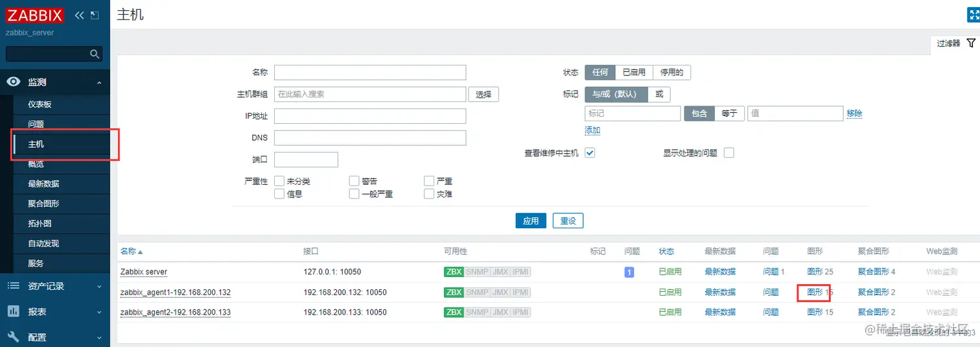
Task: Click the ZBX badge for zabbix_agent2 row
Action: (x=454, y=312)
